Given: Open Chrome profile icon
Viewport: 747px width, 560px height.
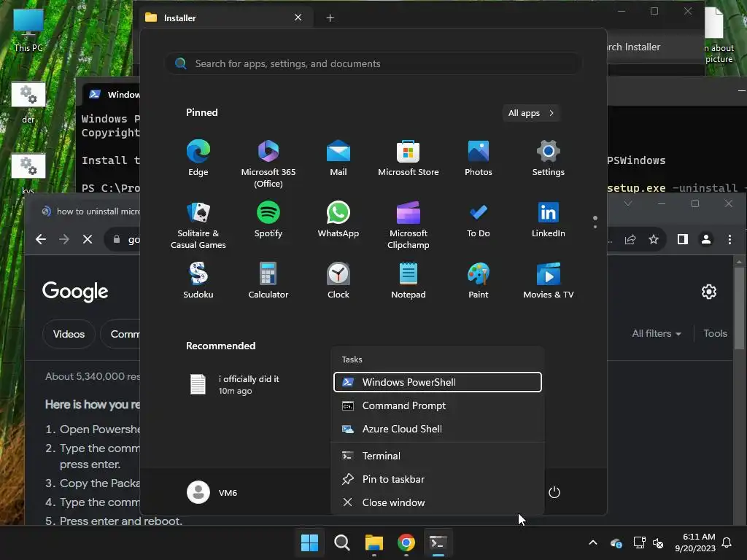Looking at the screenshot, I should tap(706, 239).
